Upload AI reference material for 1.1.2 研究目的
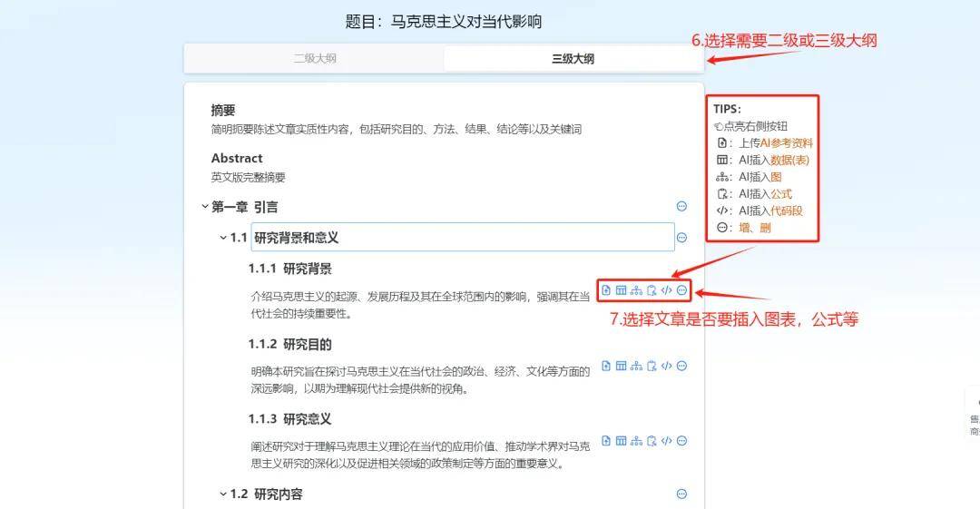Image resolution: width=980 pixels, height=509 pixels. 605,366
